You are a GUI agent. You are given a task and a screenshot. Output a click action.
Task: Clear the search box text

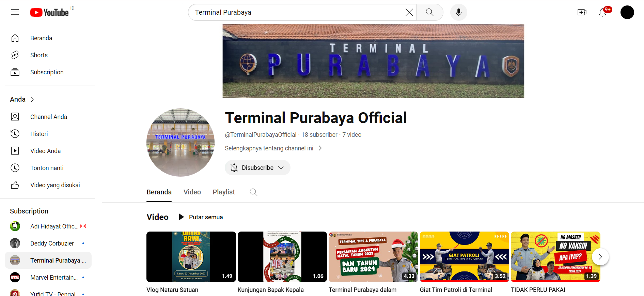tap(409, 13)
